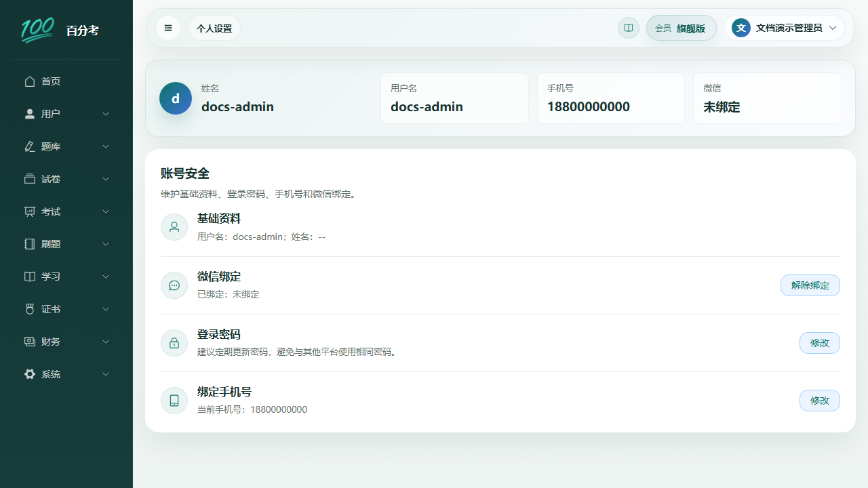Click the phone icon beside 绑定手机号

coord(174,401)
